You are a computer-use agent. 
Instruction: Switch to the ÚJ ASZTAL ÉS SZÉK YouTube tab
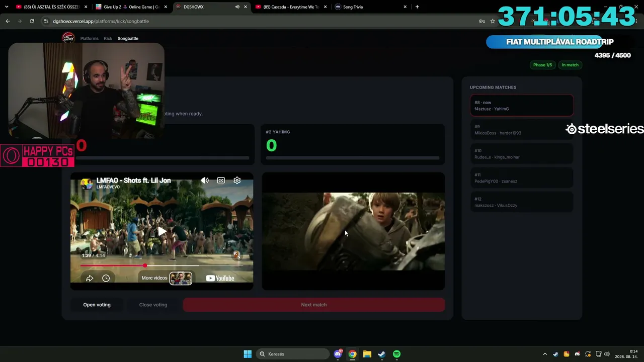[x=48, y=7]
